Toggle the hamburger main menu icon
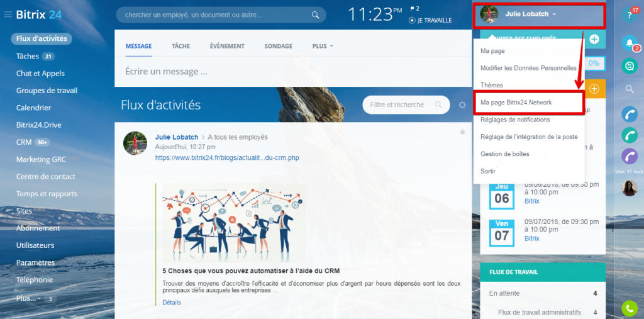The image size is (644, 319). [x=8, y=15]
